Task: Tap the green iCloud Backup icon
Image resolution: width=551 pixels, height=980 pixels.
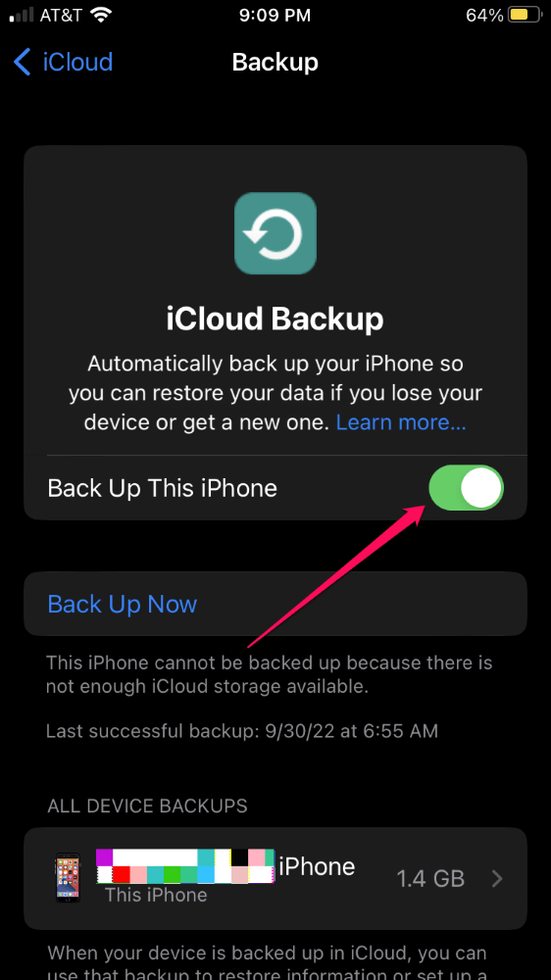Action: point(275,233)
